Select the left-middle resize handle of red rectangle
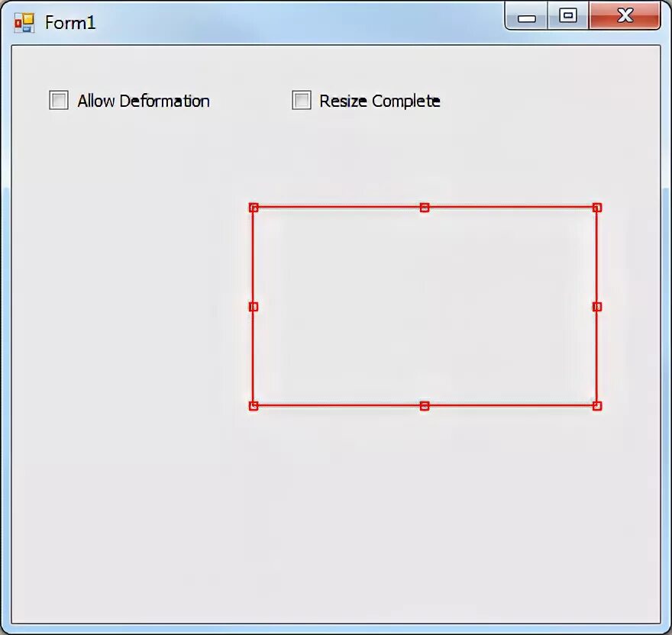This screenshot has width=672, height=635. [x=254, y=307]
